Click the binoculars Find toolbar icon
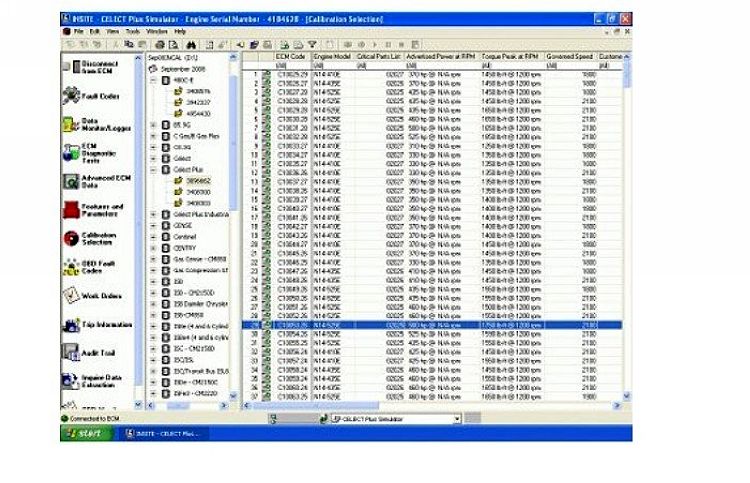The image size is (750, 483). tap(191, 44)
